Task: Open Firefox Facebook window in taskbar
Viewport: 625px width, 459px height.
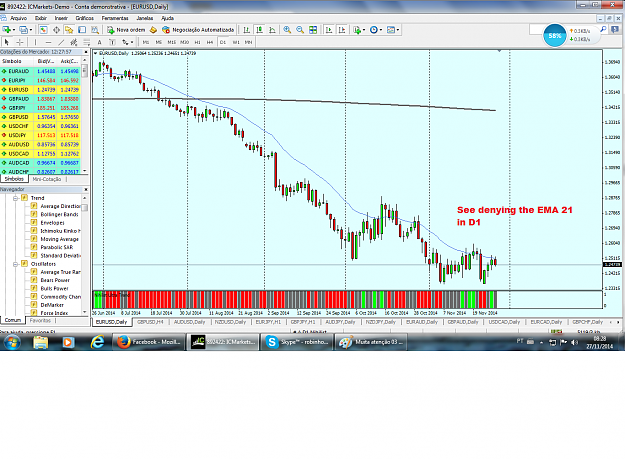Action: pos(150,342)
